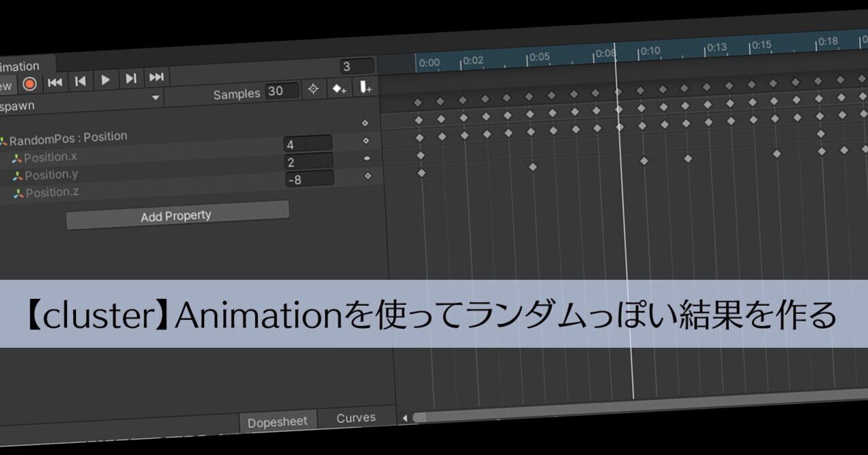
Task: Select the keyframe diamond on the Position.y row
Action: pyautogui.click(x=366, y=176)
